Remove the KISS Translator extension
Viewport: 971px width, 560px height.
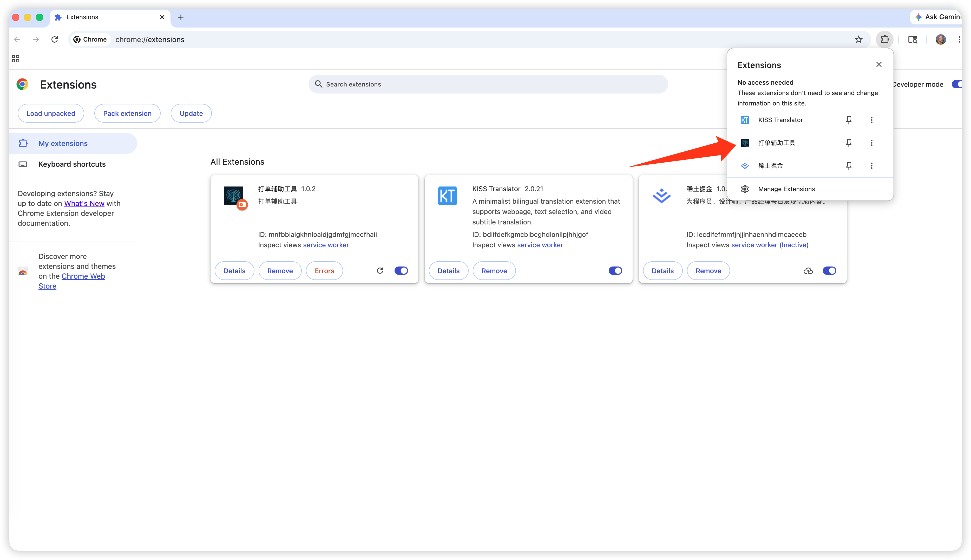point(494,271)
